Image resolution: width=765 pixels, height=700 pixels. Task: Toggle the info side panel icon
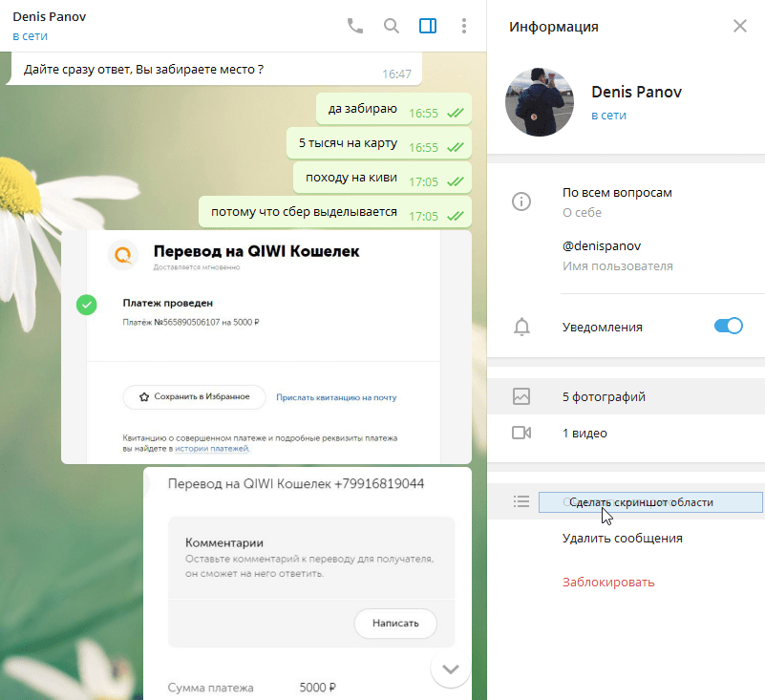tap(428, 26)
